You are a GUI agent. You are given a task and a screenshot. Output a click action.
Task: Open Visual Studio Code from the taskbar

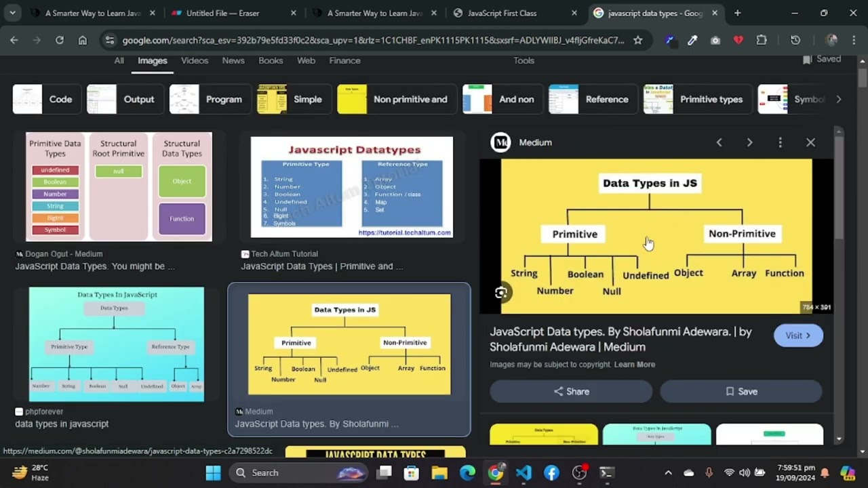tap(524, 472)
